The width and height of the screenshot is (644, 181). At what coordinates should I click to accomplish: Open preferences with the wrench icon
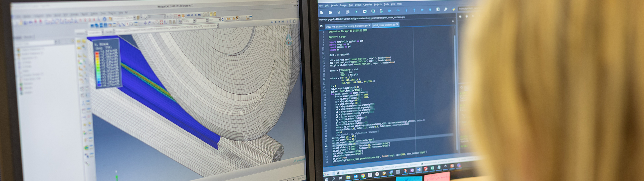point(446,9)
